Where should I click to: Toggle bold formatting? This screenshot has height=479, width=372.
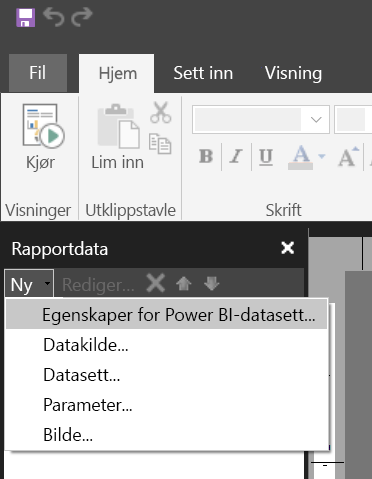tap(206, 156)
